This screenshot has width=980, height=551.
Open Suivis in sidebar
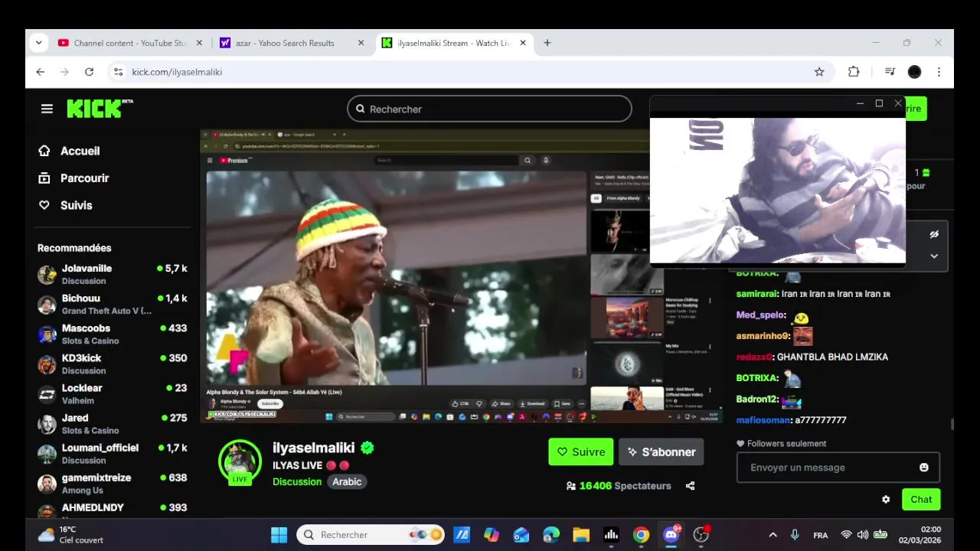click(65, 205)
